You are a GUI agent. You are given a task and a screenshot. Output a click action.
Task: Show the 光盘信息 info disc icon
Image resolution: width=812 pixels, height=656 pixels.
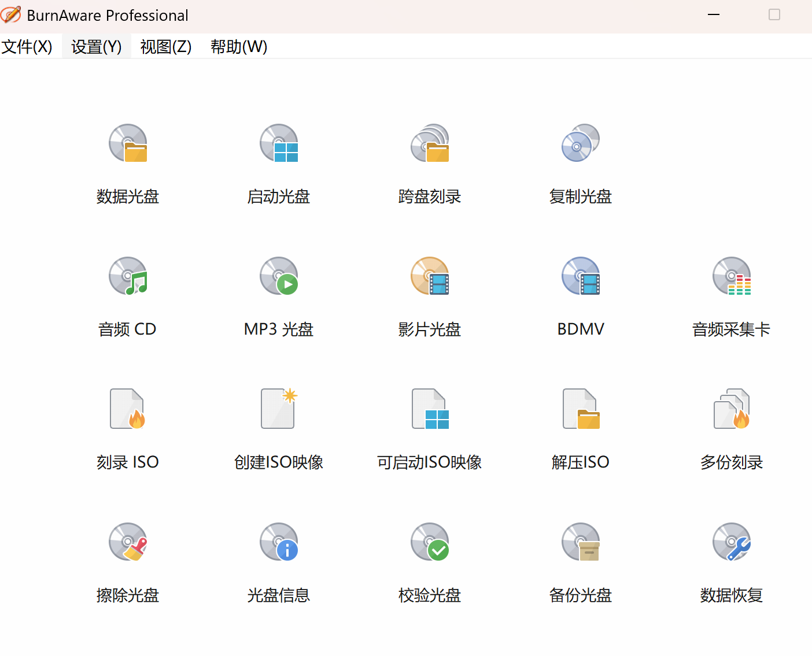[279, 542]
